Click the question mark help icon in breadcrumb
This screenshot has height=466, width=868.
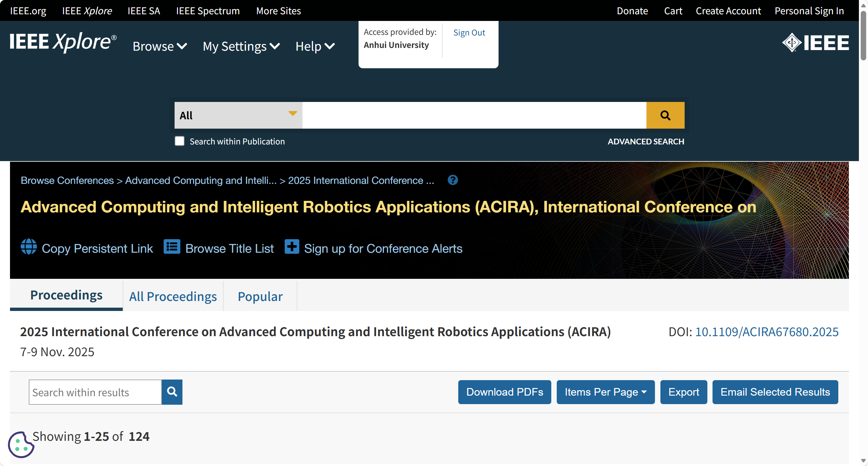tap(452, 181)
